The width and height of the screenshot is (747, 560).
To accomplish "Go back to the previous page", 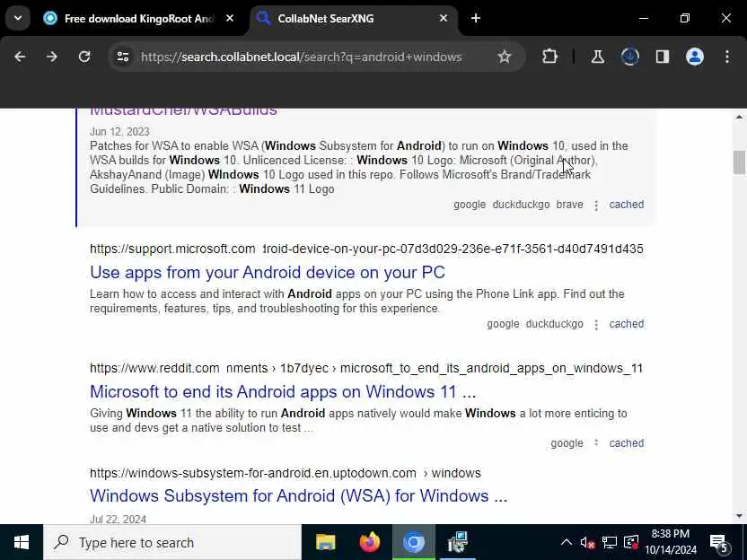I will tap(20, 57).
